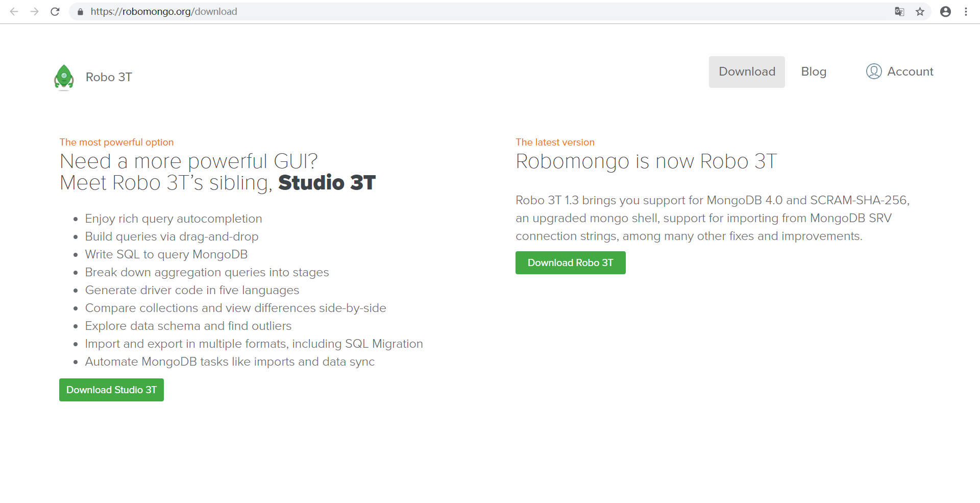Click 'The most powerful option' orange label

pos(116,142)
